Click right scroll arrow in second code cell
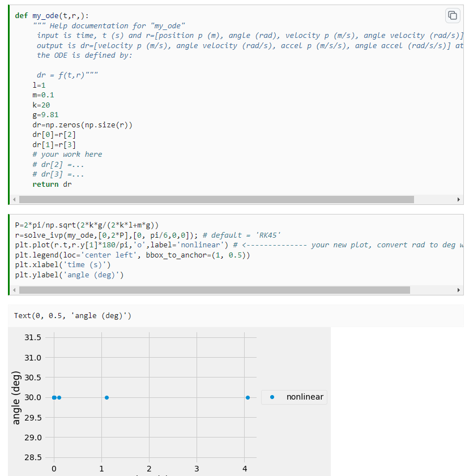465x476 pixels. click(458, 290)
